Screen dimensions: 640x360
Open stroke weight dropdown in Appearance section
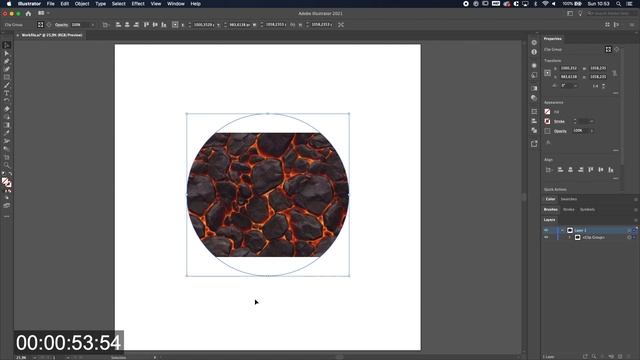[x=592, y=121]
